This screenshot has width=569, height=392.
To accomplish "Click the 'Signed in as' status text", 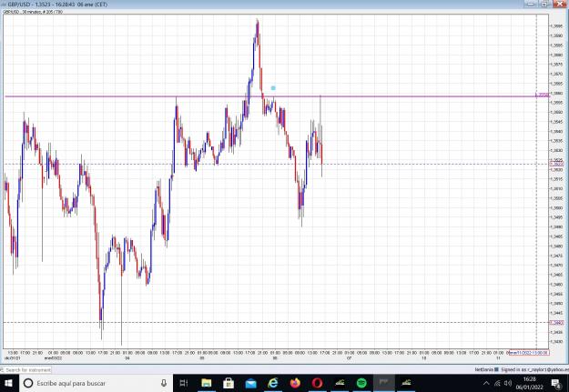I will pyautogui.click(x=534, y=370).
